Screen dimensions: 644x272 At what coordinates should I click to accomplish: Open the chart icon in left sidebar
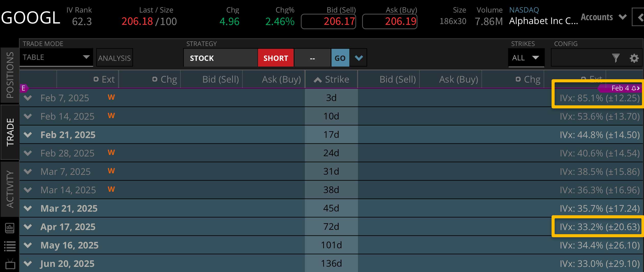tap(10, 228)
